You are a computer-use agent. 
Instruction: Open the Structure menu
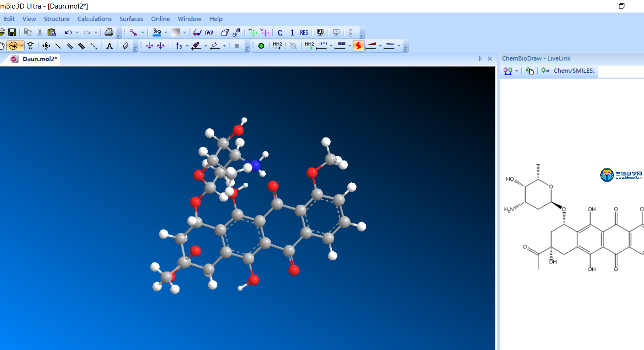(57, 19)
